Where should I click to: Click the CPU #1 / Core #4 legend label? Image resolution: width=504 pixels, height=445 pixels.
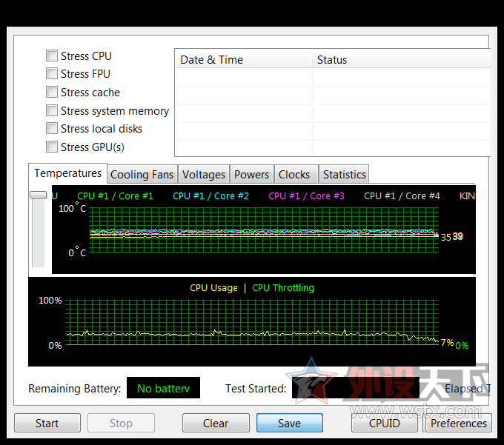coord(402,196)
